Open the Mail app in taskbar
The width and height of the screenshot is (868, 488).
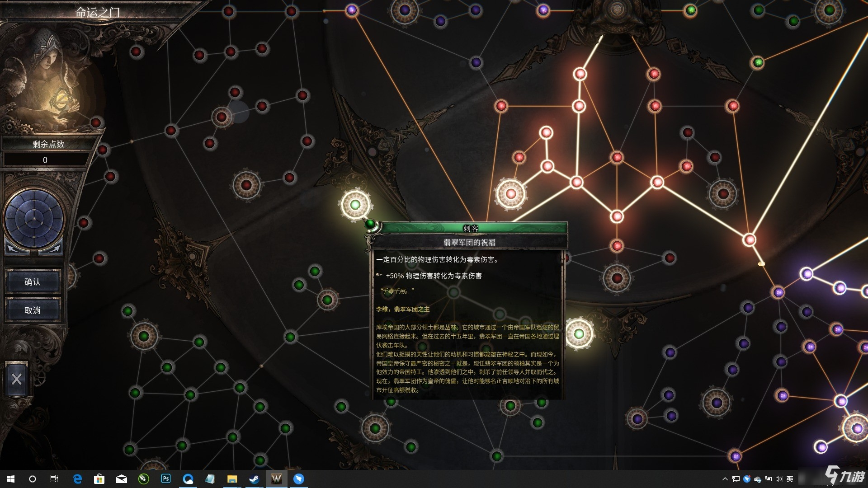click(x=122, y=479)
